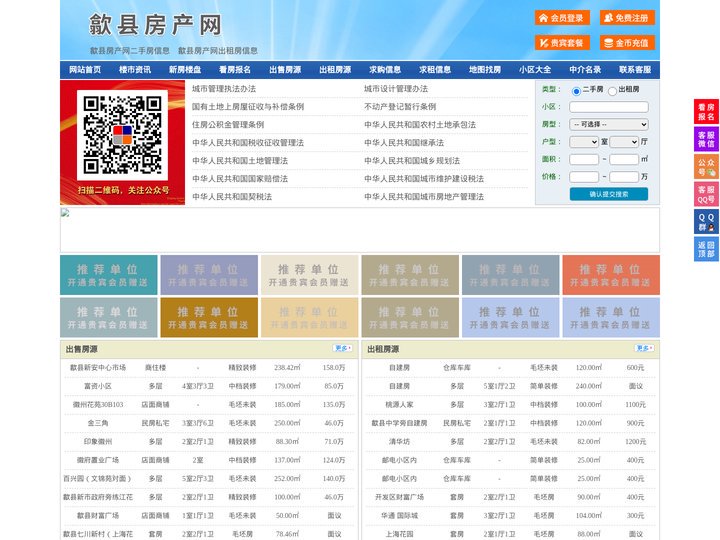Click the teal 推荐单位 banner in first row
This screenshot has height=540, width=720.
[x=109, y=275]
